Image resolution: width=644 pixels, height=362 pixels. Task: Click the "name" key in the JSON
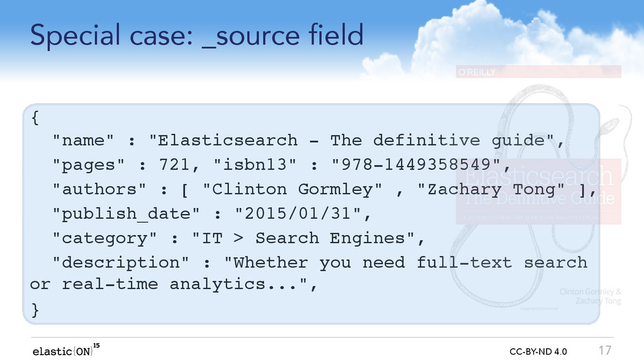point(83,140)
